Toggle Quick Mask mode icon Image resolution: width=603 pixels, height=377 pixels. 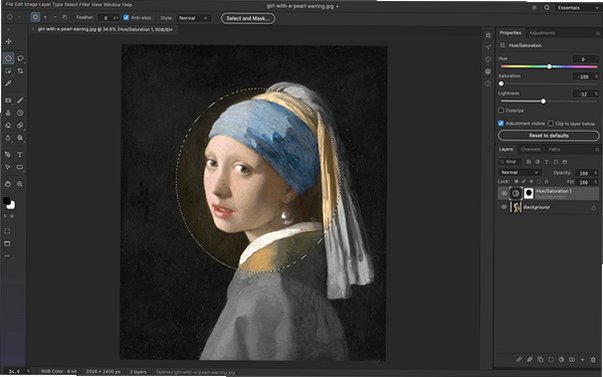pyautogui.click(x=8, y=231)
